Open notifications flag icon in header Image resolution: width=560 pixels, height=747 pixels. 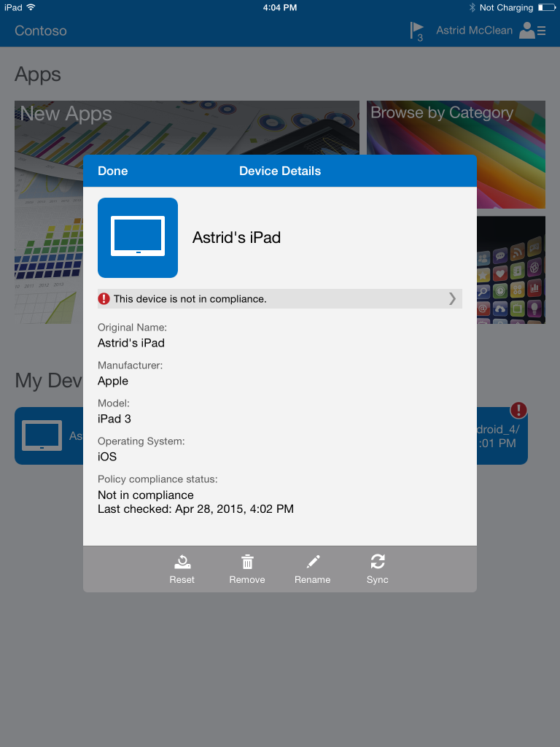[416, 31]
